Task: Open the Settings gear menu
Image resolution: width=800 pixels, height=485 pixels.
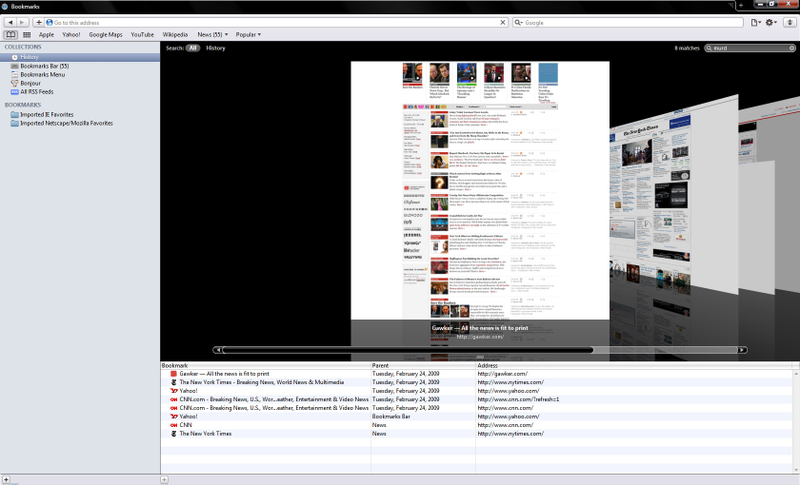Action: [770, 22]
